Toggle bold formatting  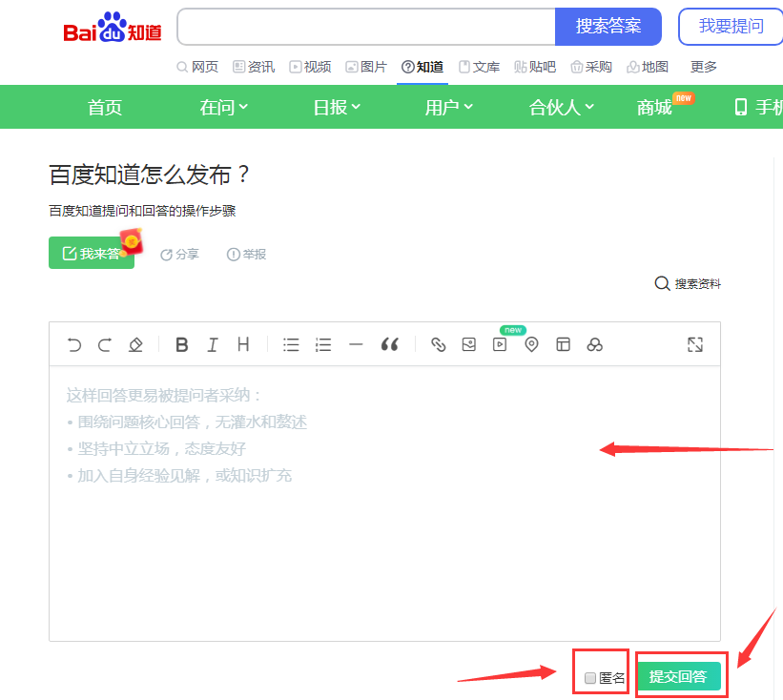(x=181, y=344)
